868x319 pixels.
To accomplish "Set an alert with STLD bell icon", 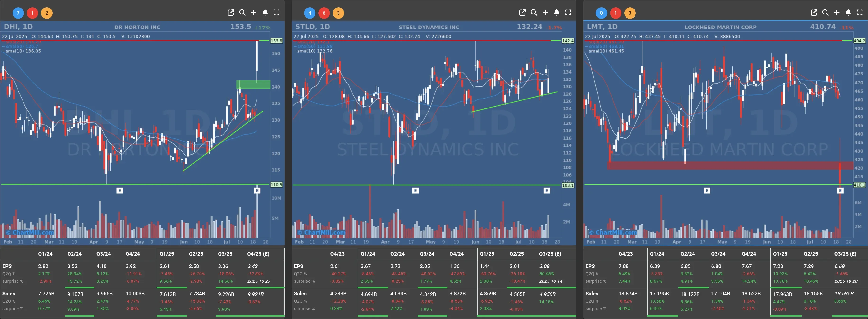I will point(557,13).
